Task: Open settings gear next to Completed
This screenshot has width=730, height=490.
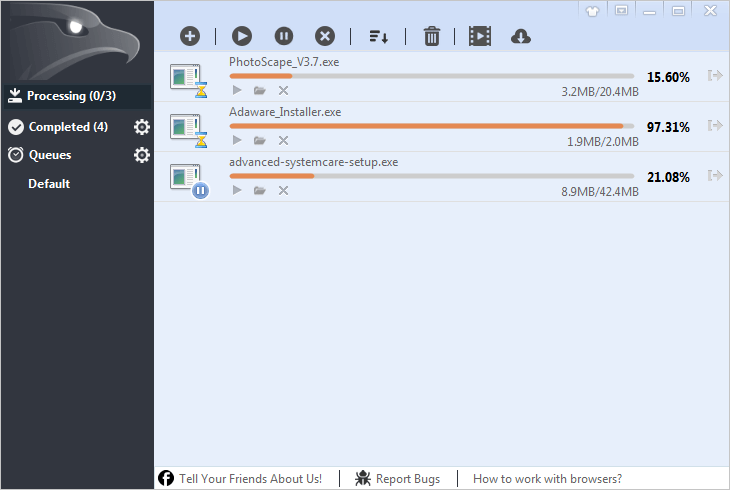Action: (x=142, y=127)
